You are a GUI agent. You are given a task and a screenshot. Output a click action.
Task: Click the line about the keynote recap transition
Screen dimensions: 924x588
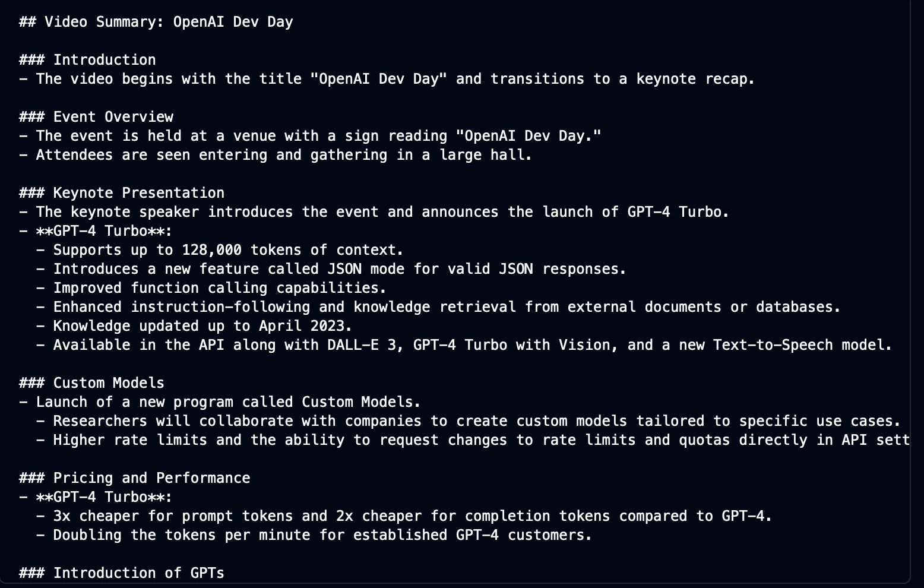point(387,79)
